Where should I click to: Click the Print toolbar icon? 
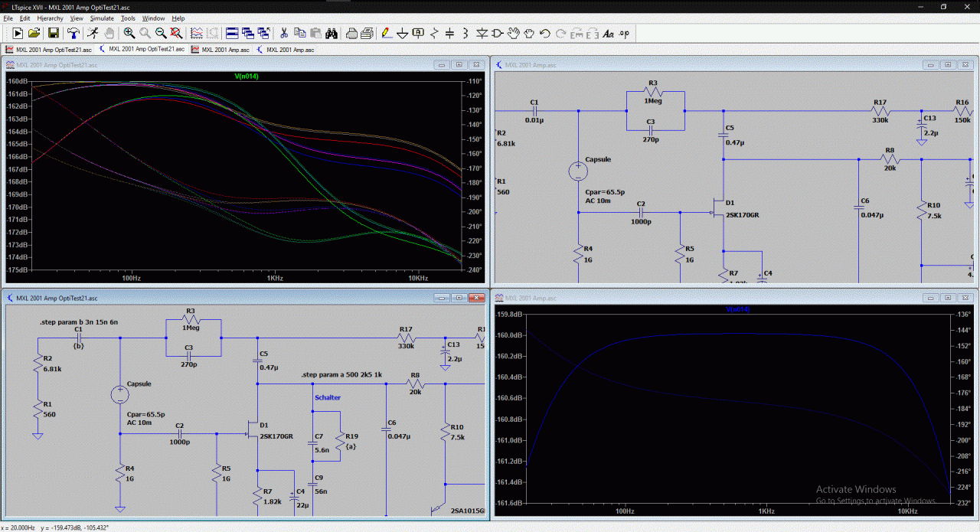367,33
